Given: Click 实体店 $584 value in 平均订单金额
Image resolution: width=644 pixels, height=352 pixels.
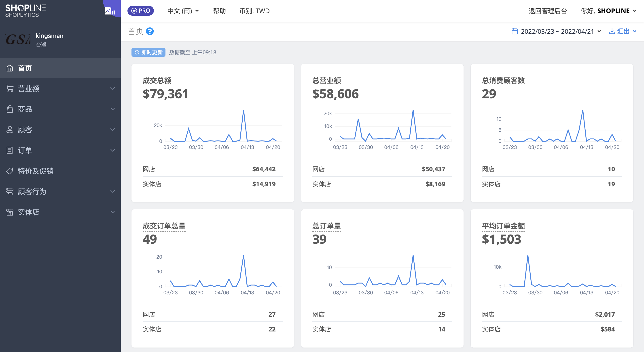Looking at the screenshot, I should [608, 329].
